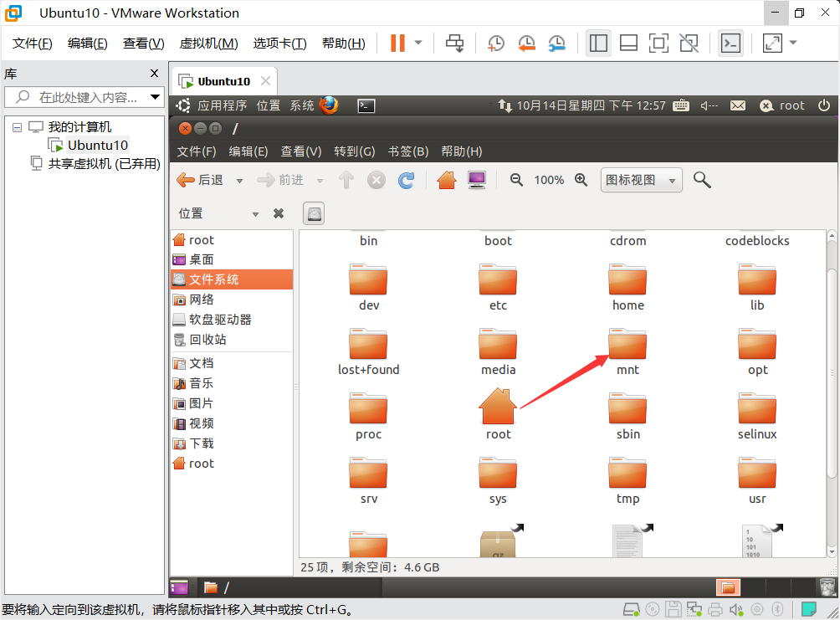Click the VMware sound device status icon

click(736, 609)
